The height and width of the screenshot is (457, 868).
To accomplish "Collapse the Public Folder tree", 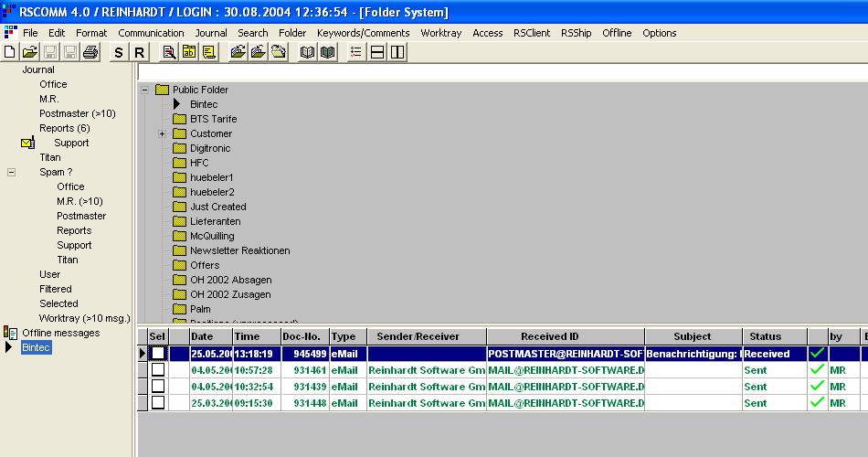I will point(144,90).
